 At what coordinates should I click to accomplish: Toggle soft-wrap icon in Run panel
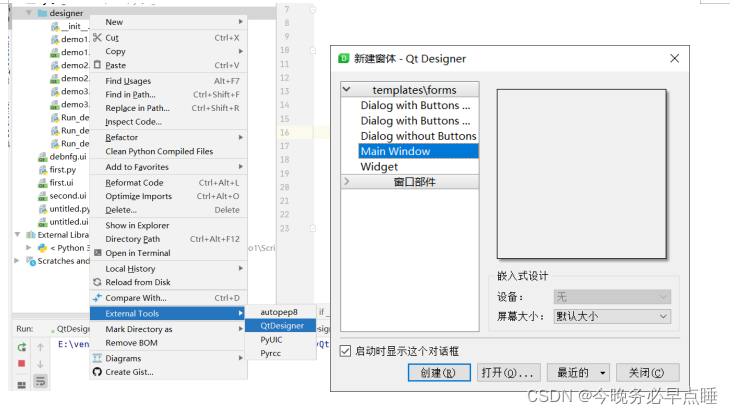[x=40, y=381]
